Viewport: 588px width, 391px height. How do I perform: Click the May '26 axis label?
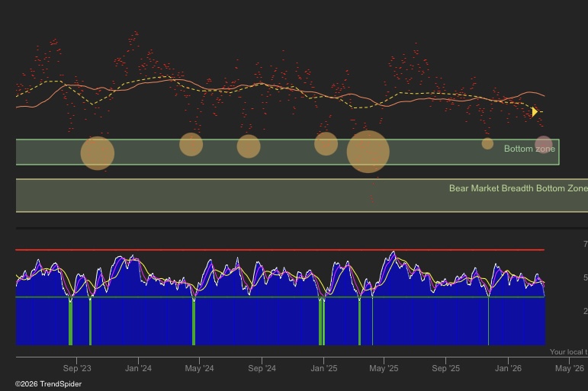click(x=569, y=368)
